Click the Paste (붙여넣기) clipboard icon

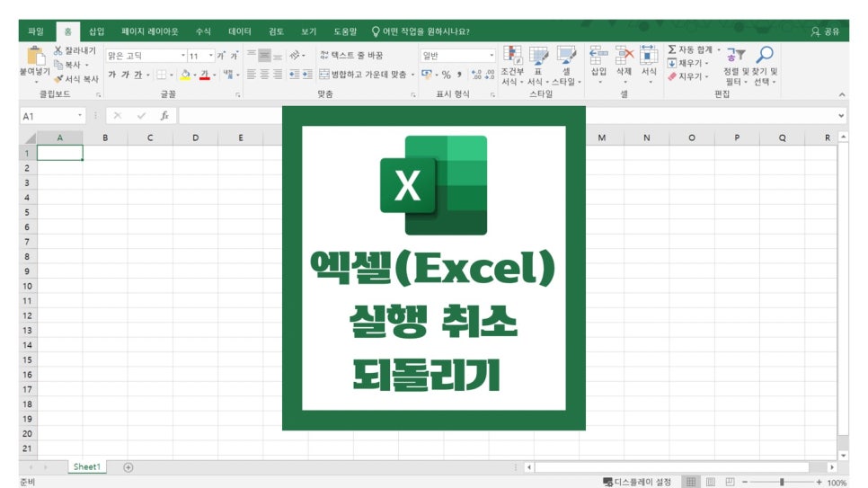[35, 56]
